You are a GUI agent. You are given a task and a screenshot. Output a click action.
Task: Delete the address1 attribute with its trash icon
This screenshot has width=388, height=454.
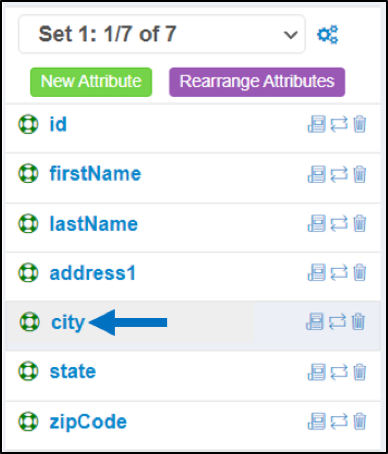[360, 273]
